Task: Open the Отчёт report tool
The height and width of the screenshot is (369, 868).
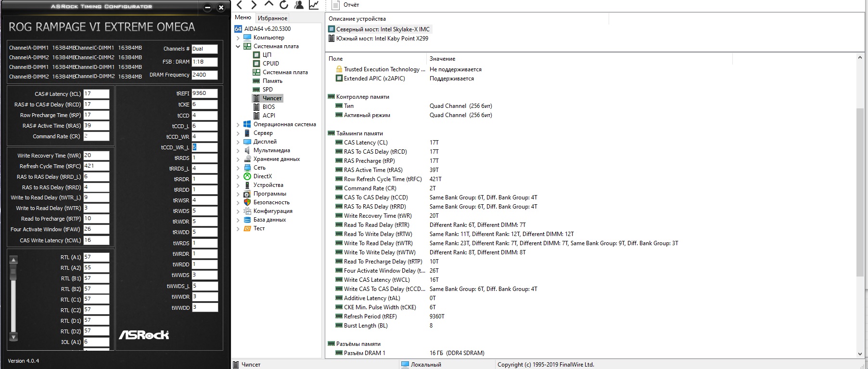Action: 346,5
